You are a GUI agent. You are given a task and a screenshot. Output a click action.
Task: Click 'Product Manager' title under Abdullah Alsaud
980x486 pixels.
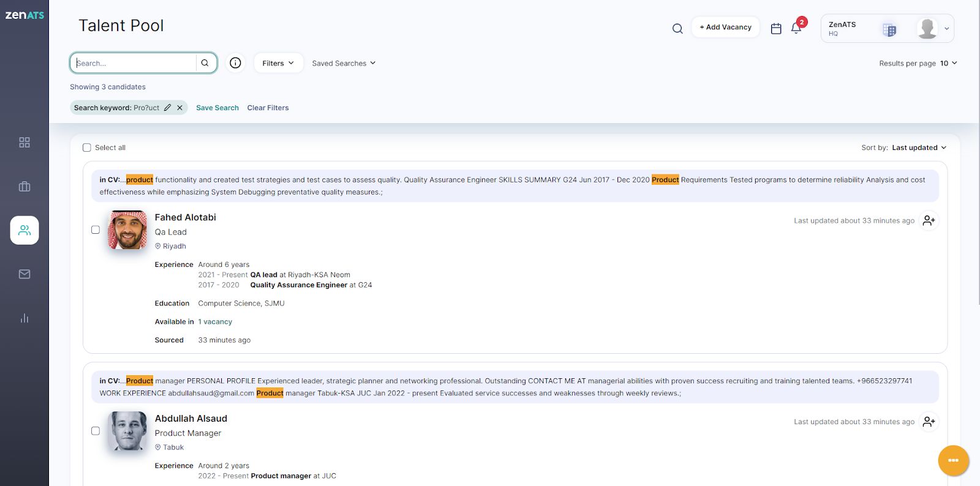point(187,433)
